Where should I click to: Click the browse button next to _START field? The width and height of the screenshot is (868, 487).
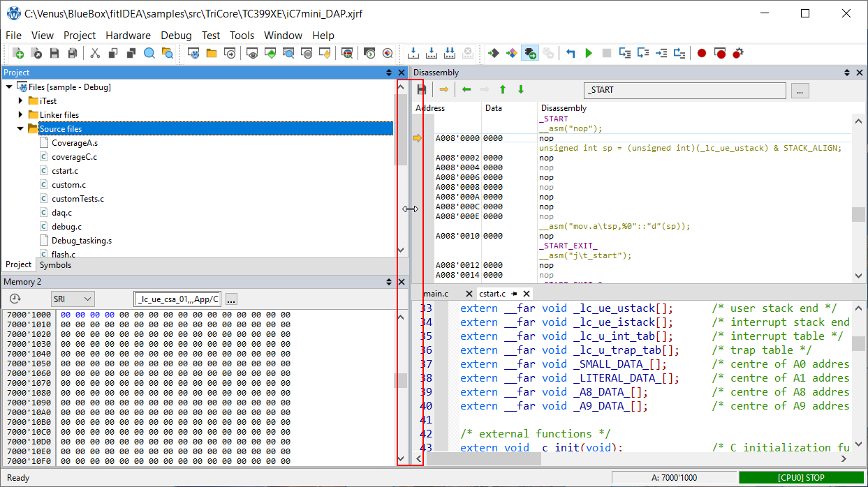(800, 90)
